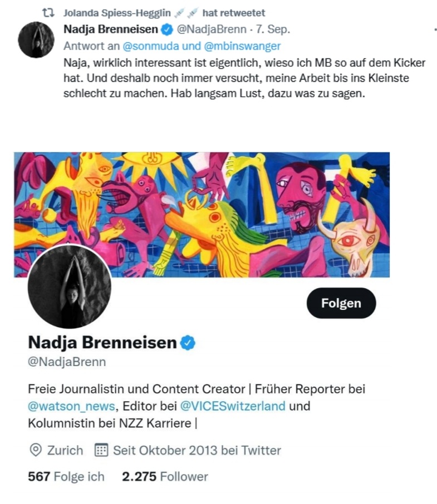Click the retweet arrows icon at top
The width and height of the screenshot is (437, 504).
tap(48, 13)
